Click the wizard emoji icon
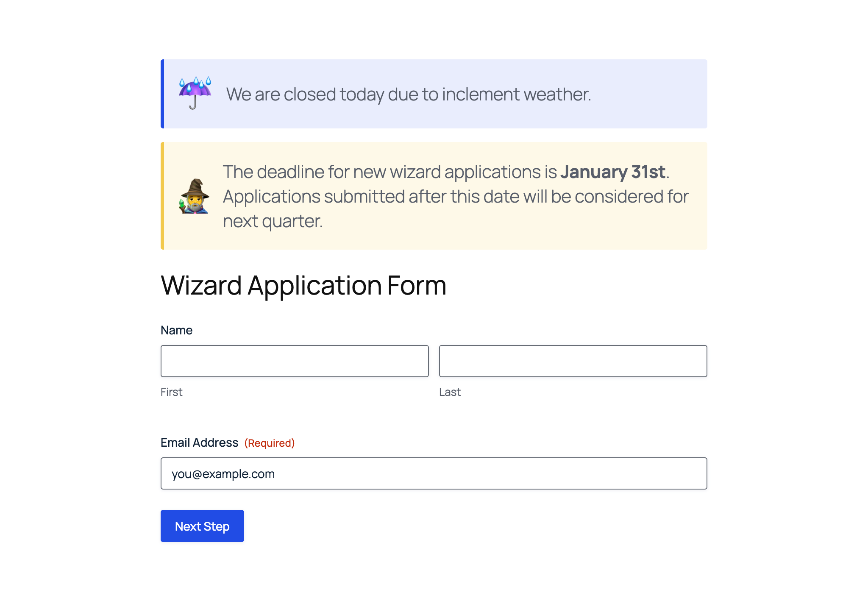Screen dimensions: 868x601 [195, 196]
